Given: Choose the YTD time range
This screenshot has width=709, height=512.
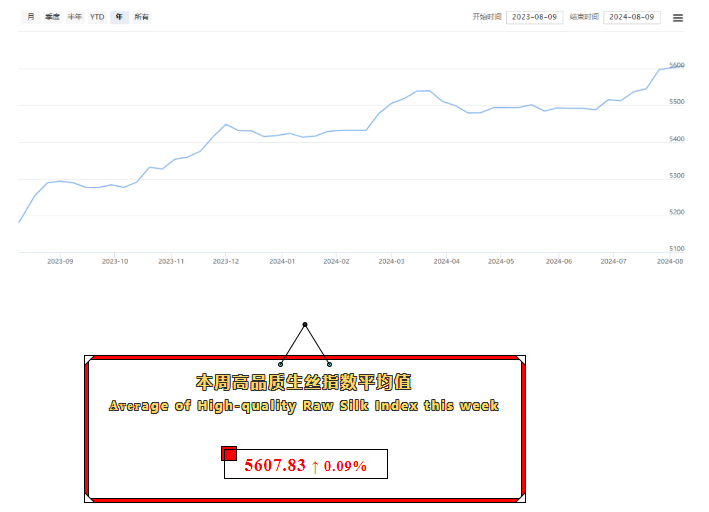Looking at the screenshot, I should pyautogui.click(x=97, y=17).
